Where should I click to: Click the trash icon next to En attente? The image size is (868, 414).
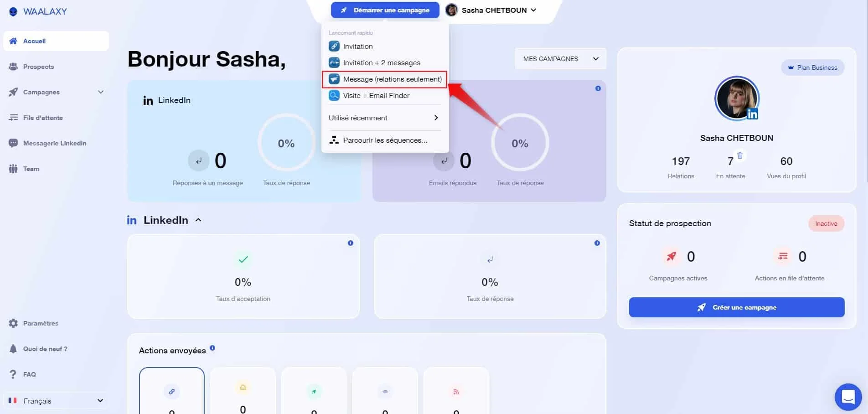coord(740,155)
